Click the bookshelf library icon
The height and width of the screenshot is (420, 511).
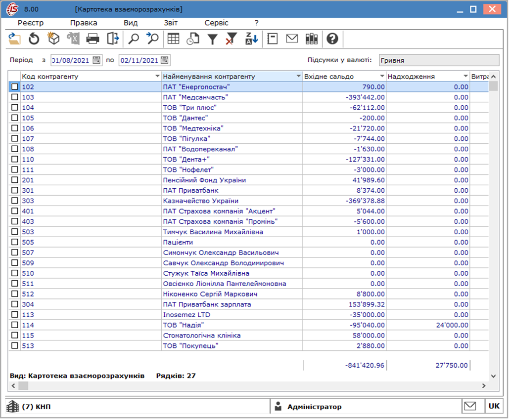tap(312, 39)
